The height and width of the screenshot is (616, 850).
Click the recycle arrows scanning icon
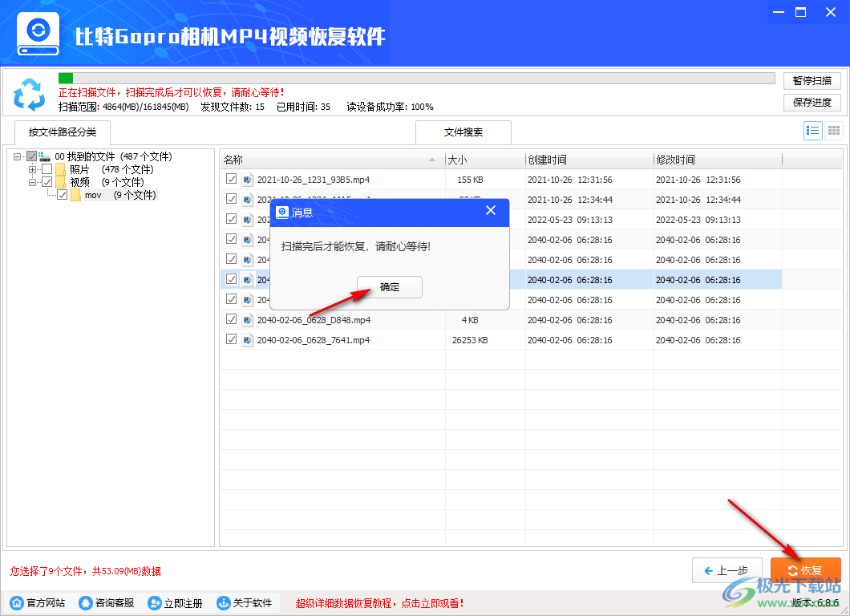coord(30,95)
